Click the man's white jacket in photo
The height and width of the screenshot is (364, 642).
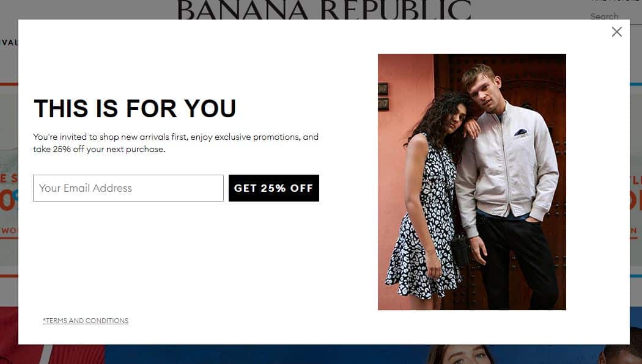pos(507,164)
